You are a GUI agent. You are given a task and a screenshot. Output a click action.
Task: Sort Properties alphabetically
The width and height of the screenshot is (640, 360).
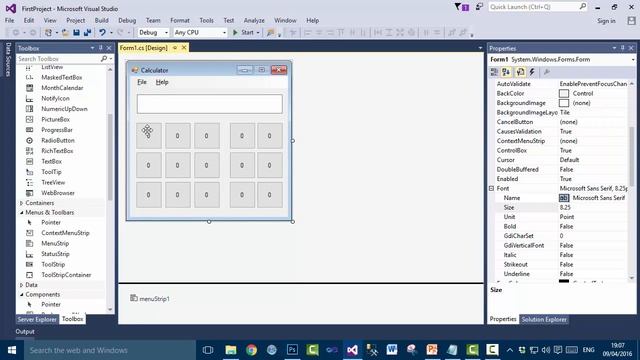coord(507,72)
